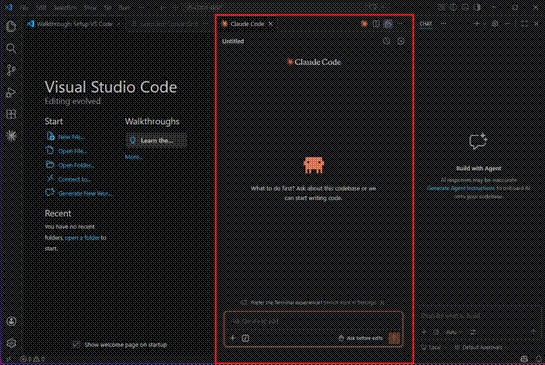
Task: Send the Claude Code message
Action: click(x=394, y=338)
